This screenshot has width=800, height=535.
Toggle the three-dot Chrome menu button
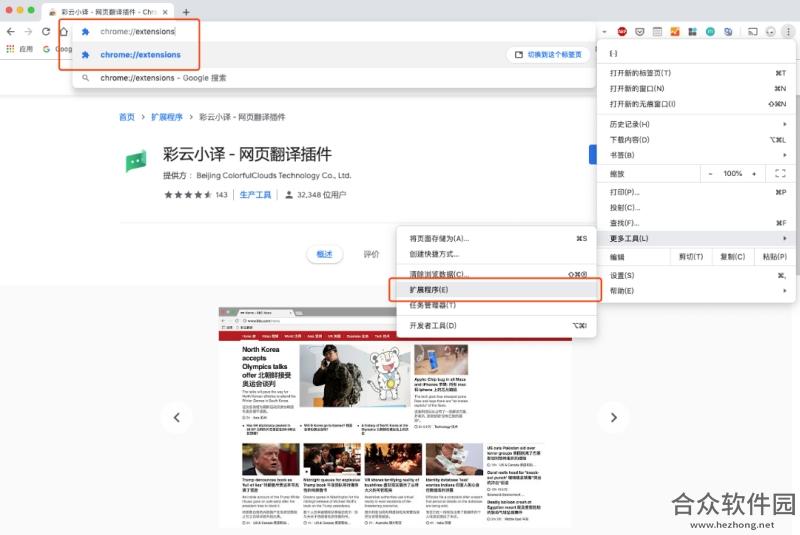click(788, 32)
